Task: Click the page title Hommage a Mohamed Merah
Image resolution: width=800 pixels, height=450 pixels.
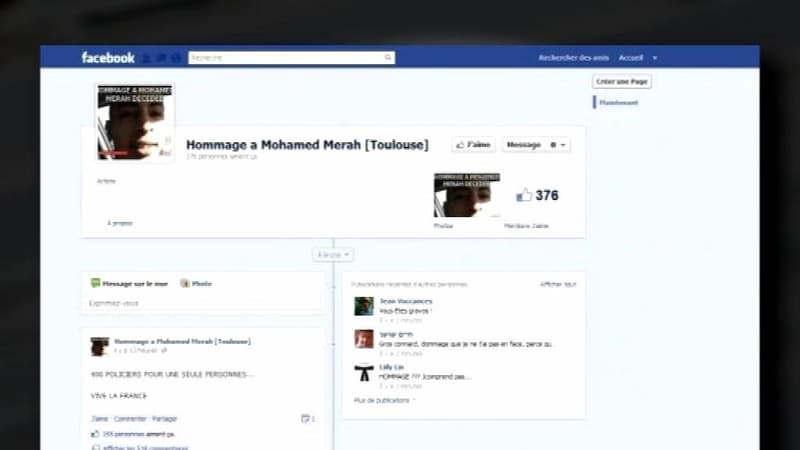Action: (x=307, y=145)
